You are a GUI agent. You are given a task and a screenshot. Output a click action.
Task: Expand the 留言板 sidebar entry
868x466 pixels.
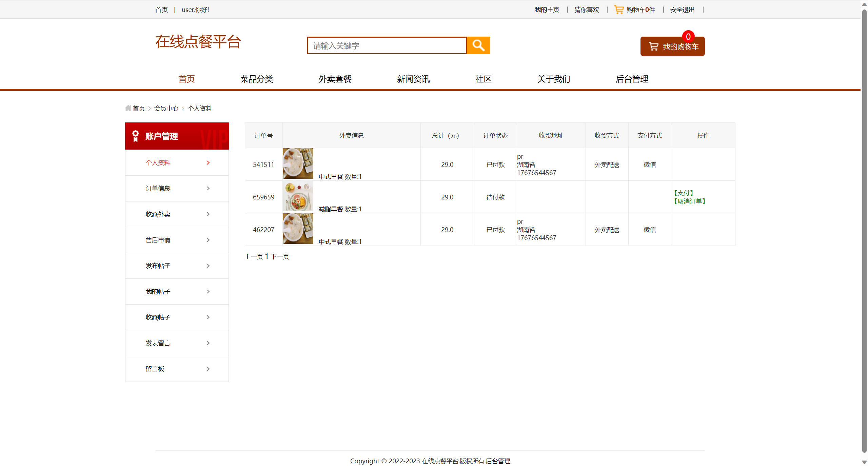pos(177,369)
